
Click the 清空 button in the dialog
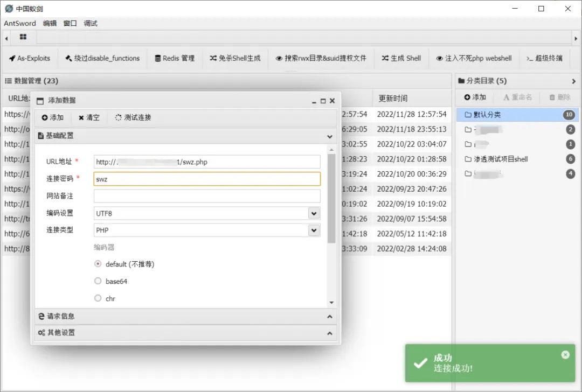tap(89, 117)
